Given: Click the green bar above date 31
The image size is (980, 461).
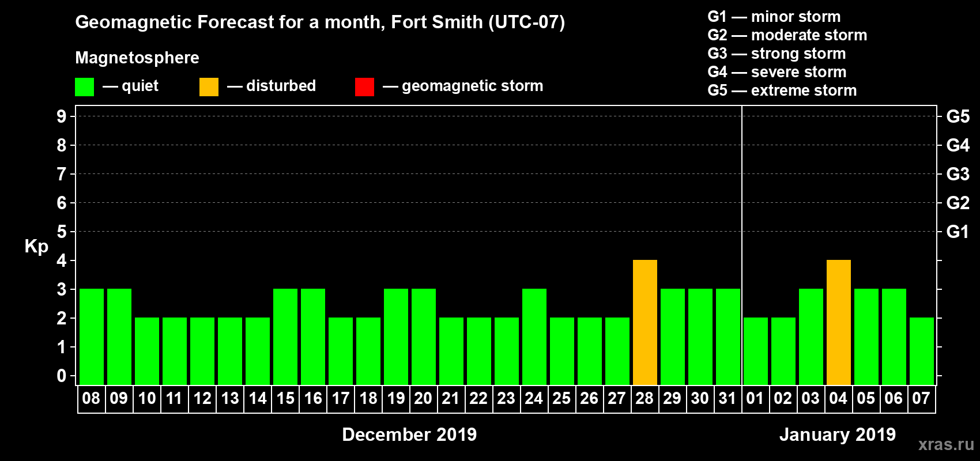Looking at the screenshot, I should point(728,337).
